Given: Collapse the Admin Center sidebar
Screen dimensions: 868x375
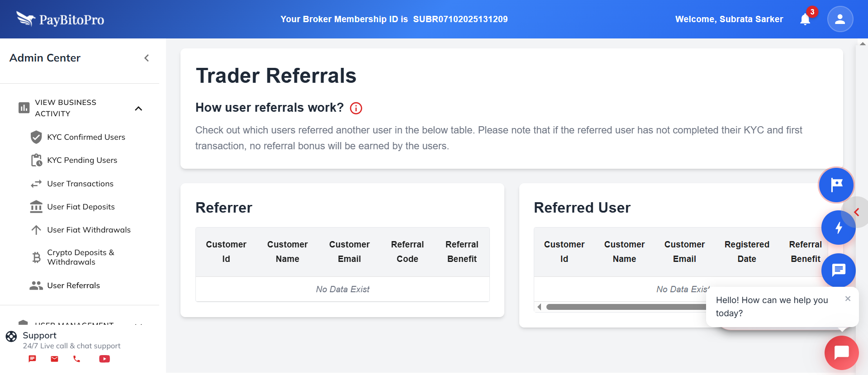Looking at the screenshot, I should (x=147, y=58).
